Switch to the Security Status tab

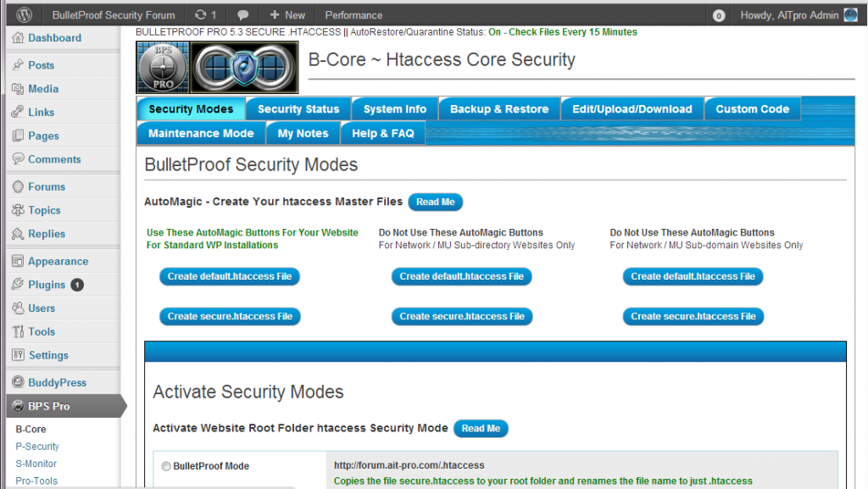[298, 108]
